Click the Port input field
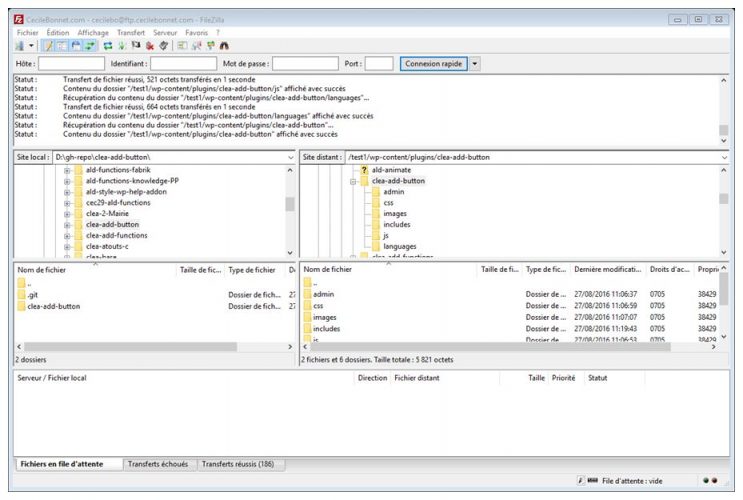 pos(379,64)
